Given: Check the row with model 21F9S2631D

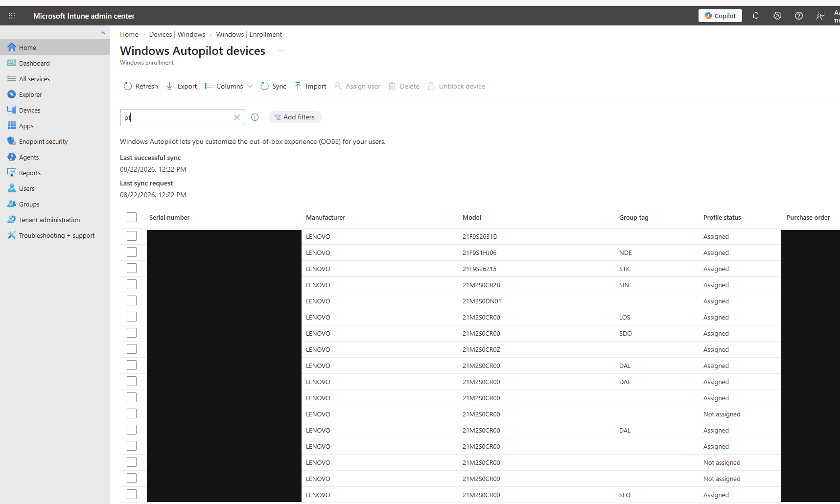Looking at the screenshot, I should pos(132,236).
